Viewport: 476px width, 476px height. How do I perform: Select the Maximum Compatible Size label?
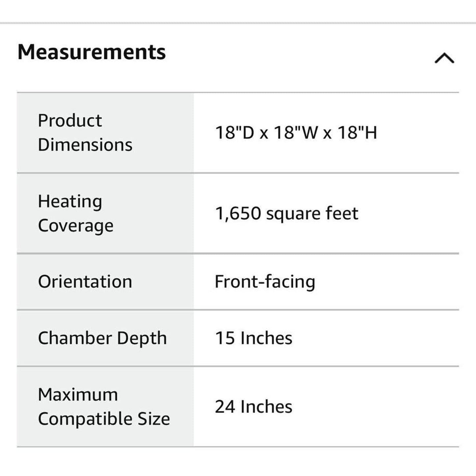[x=104, y=406]
